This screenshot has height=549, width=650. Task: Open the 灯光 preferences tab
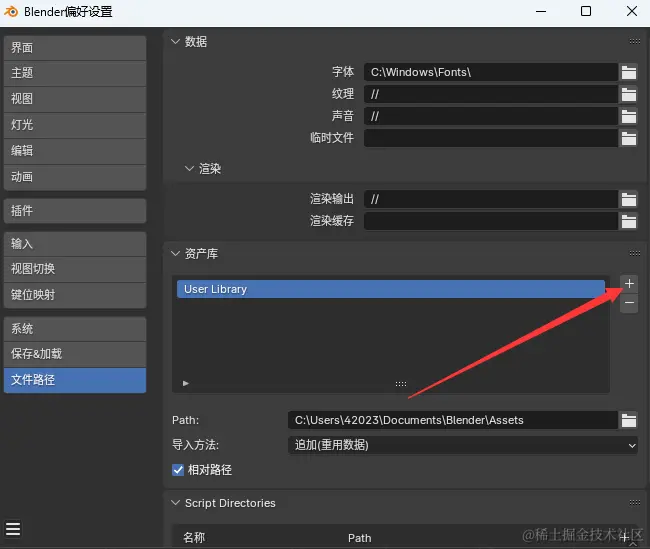[75, 125]
